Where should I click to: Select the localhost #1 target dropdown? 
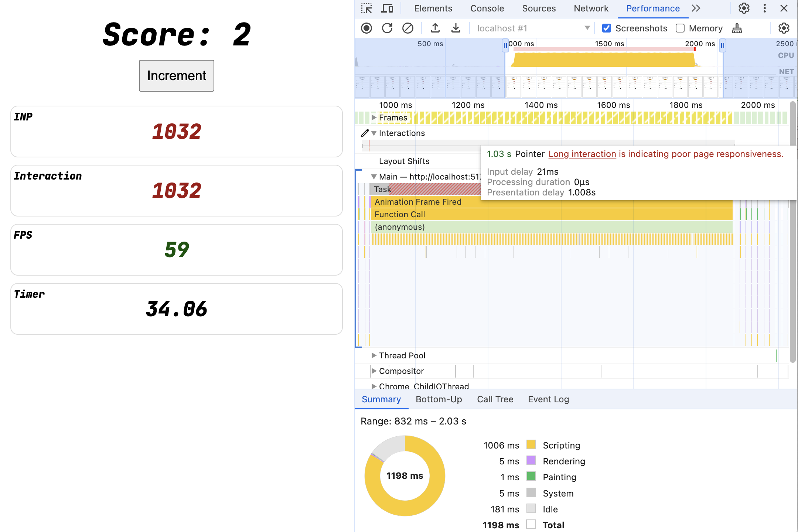coord(531,27)
